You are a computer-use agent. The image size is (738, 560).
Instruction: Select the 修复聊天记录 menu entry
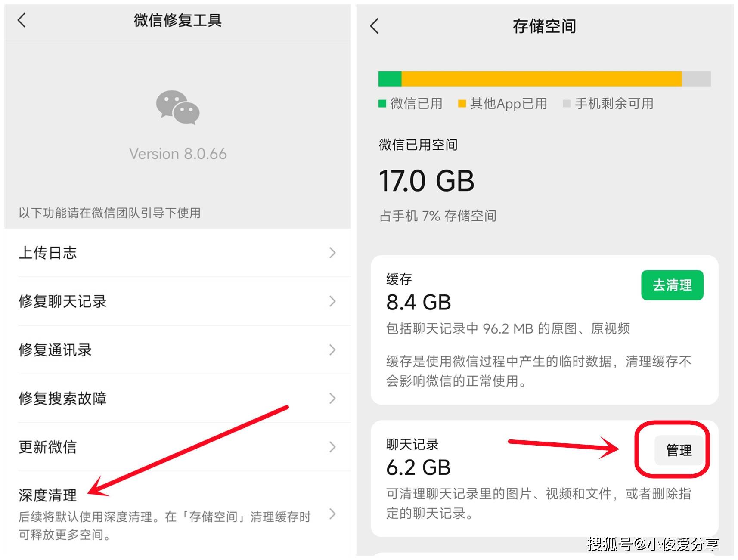(178, 301)
